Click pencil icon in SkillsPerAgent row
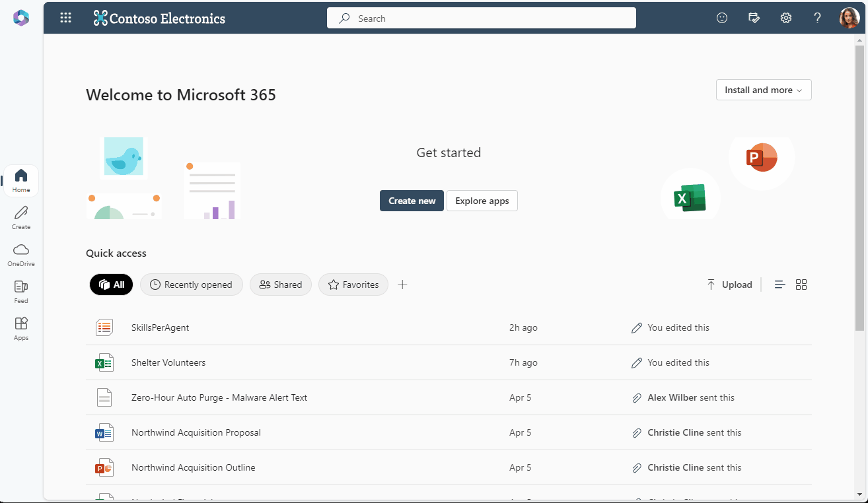The height and width of the screenshot is (503, 868). [x=637, y=327]
